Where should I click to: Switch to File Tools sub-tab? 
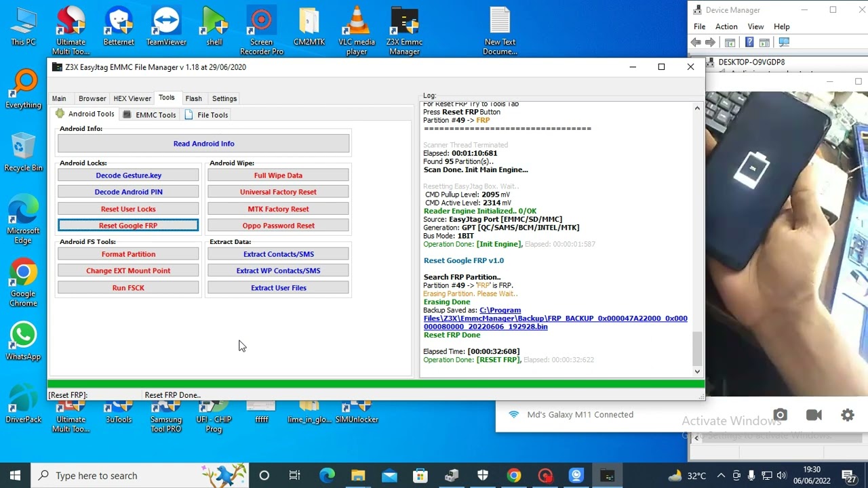pyautogui.click(x=206, y=115)
